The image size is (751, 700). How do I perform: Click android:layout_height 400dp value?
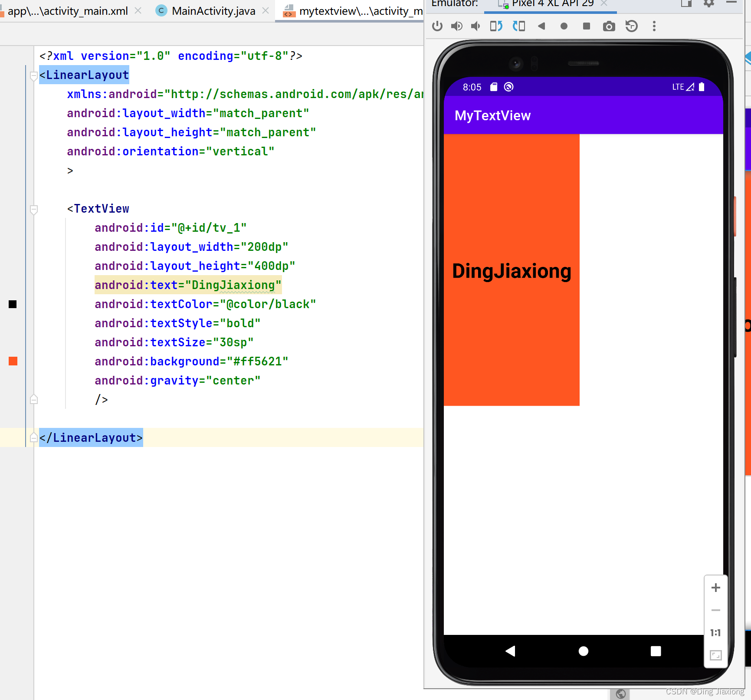click(272, 266)
